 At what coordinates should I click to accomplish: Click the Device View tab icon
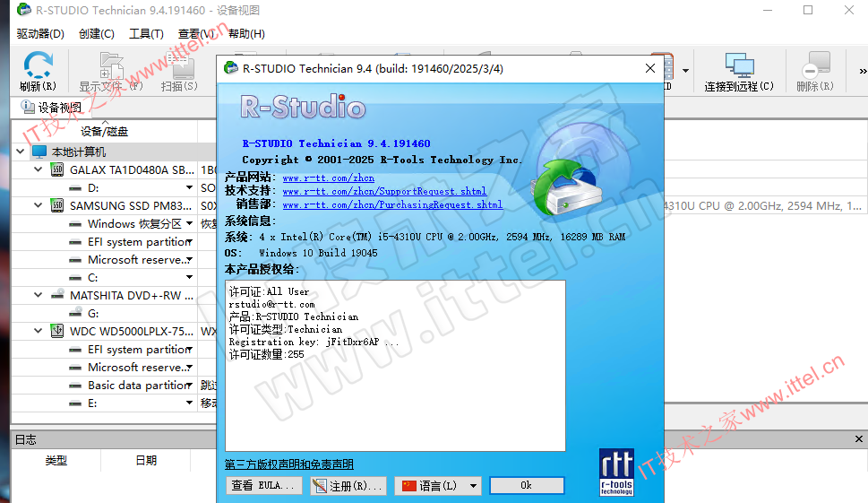(28, 107)
